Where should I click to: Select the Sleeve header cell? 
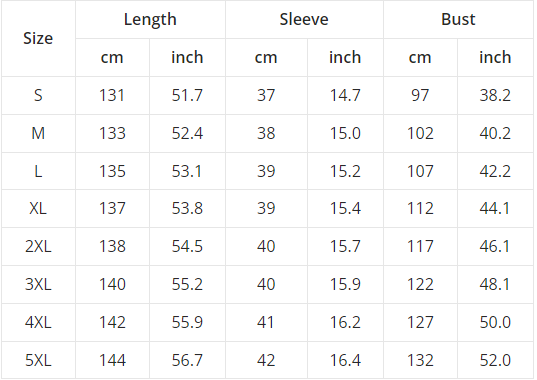click(x=304, y=19)
